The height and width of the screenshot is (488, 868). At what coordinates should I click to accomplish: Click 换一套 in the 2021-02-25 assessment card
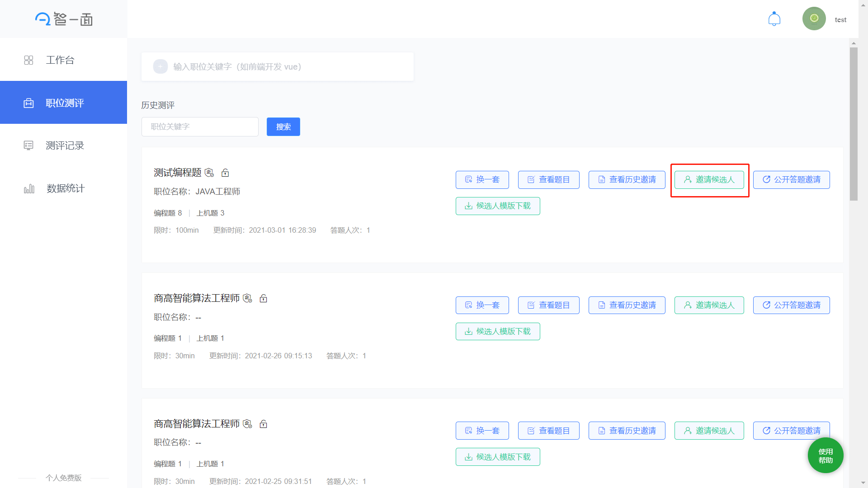click(x=482, y=431)
